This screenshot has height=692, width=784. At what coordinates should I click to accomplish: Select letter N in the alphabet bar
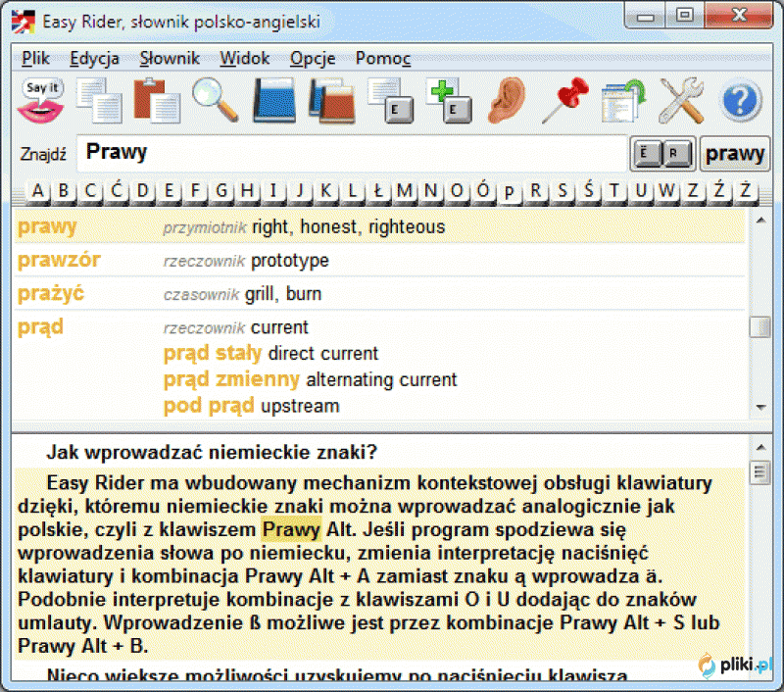(430, 191)
